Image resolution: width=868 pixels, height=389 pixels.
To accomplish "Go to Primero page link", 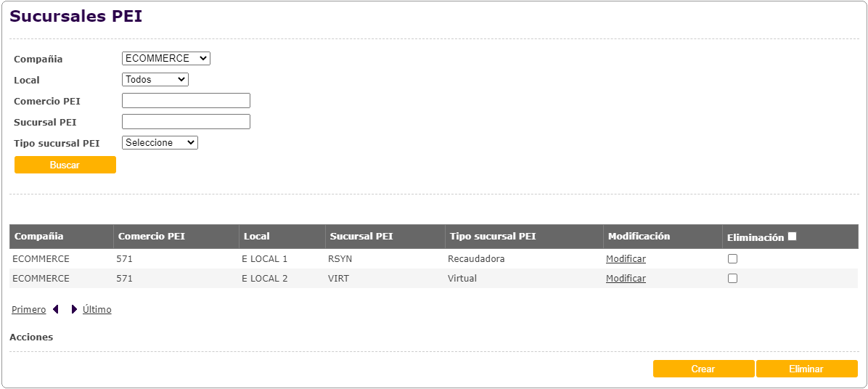I will pos(28,310).
